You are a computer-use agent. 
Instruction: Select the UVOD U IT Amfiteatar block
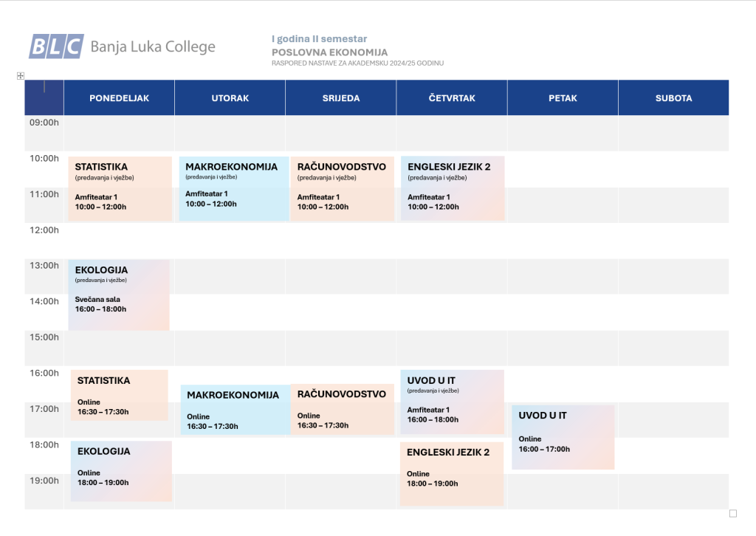[453, 402]
